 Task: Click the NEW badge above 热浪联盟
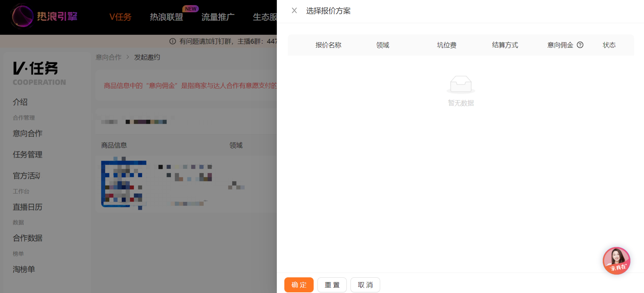191,9
